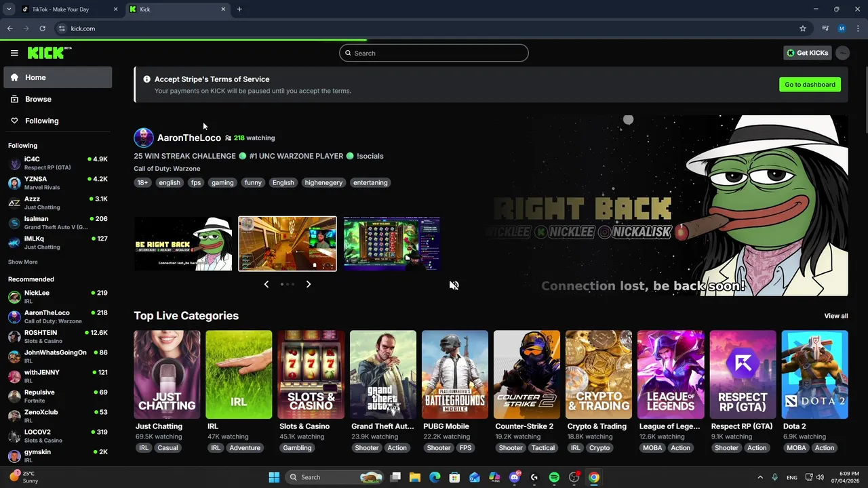Screen dimensions: 868x488
Task: Click the Casual tag under Just Chatting
Action: pos(167,448)
